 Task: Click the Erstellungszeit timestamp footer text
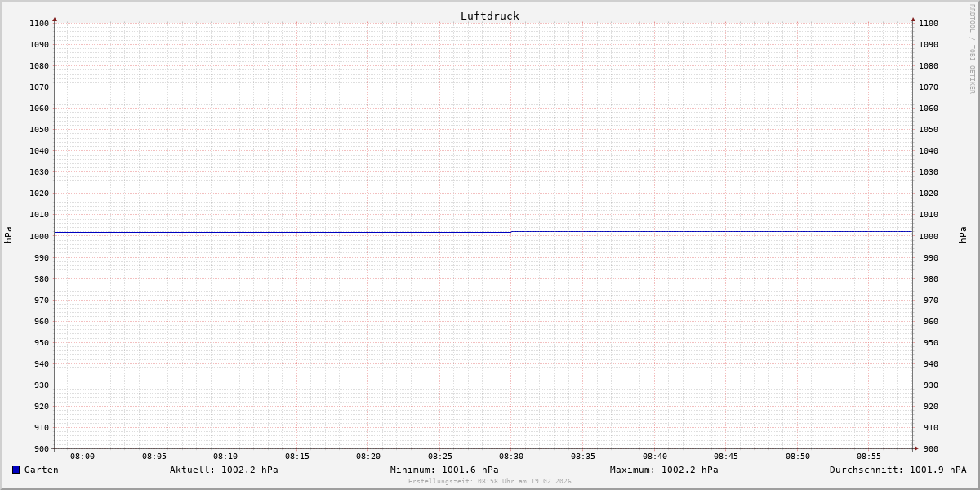tap(489, 481)
